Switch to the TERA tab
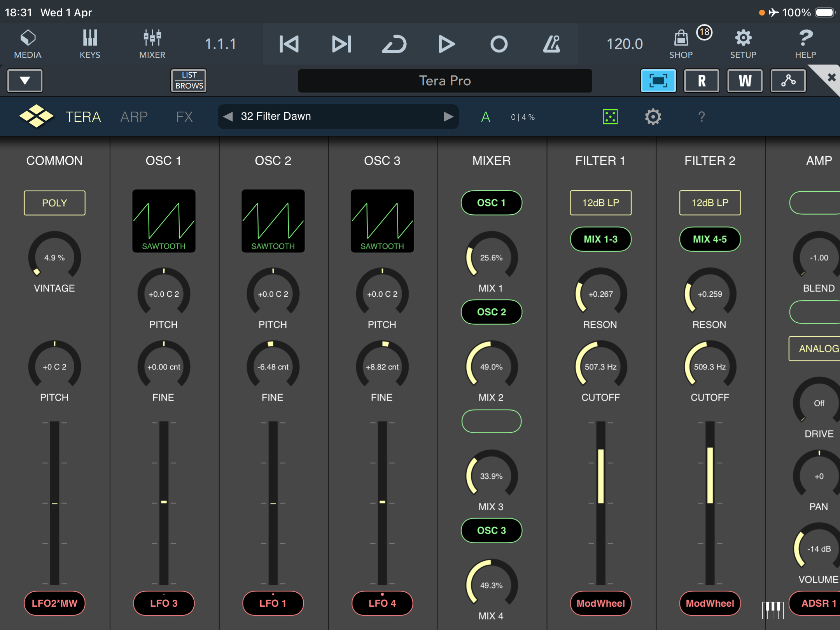Image resolution: width=840 pixels, height=630 pixels. 83,117
